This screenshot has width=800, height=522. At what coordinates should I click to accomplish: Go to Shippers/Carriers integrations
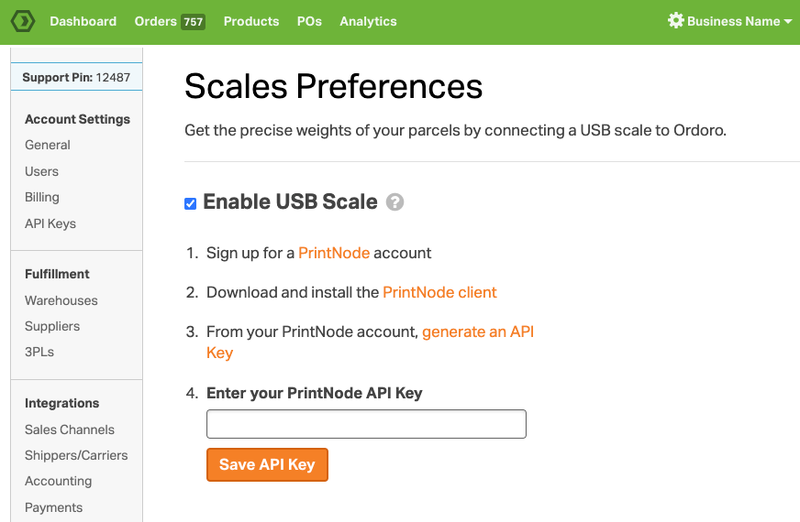(76, 455)
